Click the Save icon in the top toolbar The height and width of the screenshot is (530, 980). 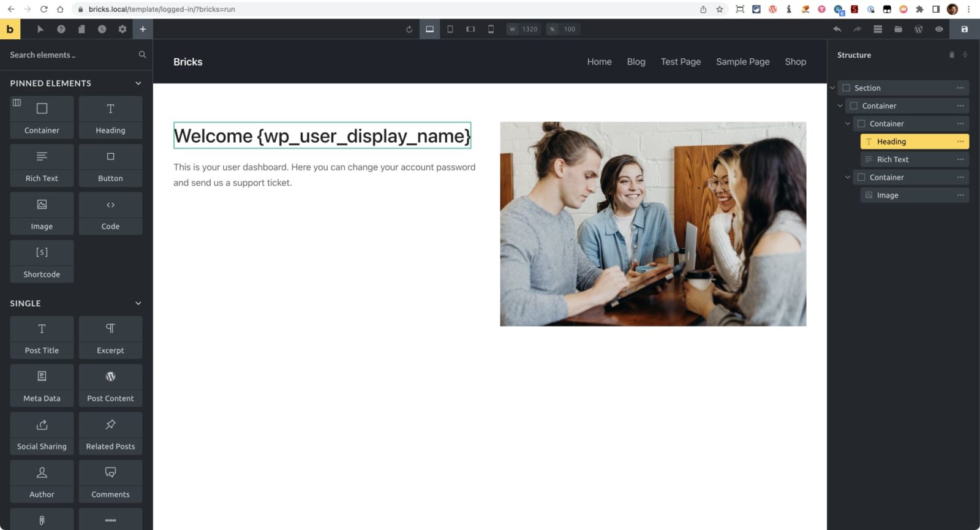pos(964,29)
